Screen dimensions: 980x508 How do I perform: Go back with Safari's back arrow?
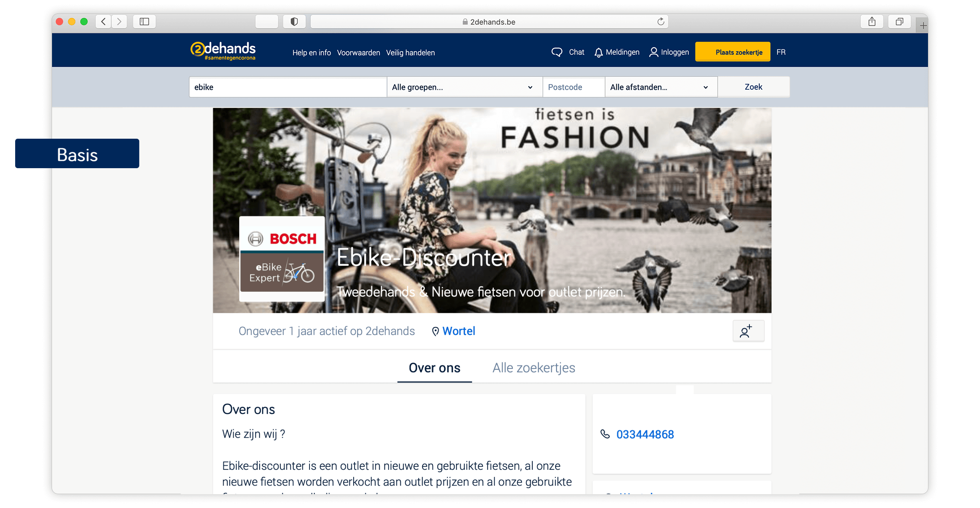pyautogui.click(x=103, y=22)
